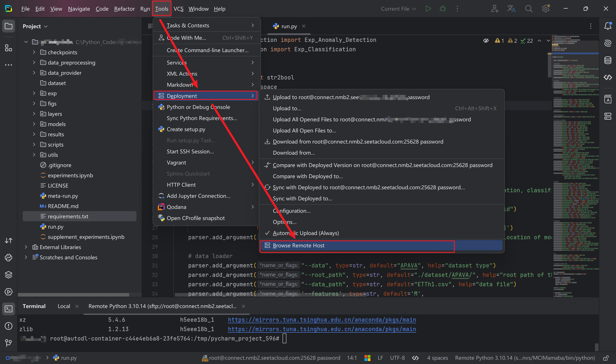Click deployment server status bar widget
Image resolution: width=616 pixels, height=364 pixels.
(x=271, y=358)
